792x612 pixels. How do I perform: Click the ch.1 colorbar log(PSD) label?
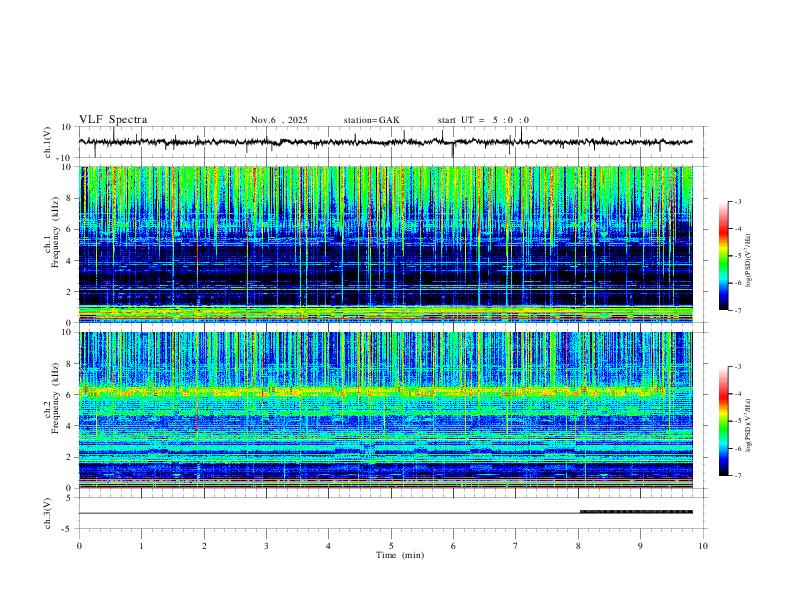point(749,261)
